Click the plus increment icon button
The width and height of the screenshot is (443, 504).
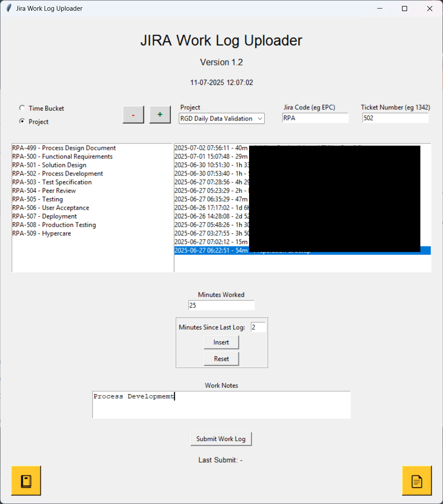(x=160, y=114)
